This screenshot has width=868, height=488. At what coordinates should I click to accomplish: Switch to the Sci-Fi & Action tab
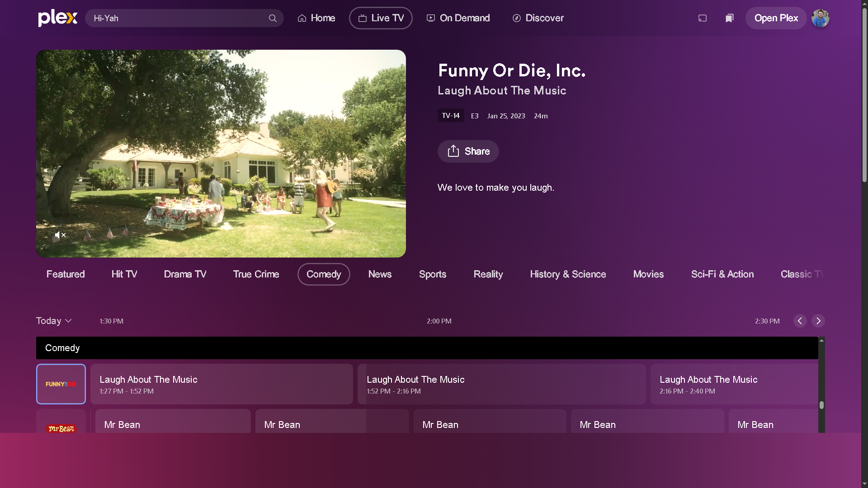click(x=722, y=274)
